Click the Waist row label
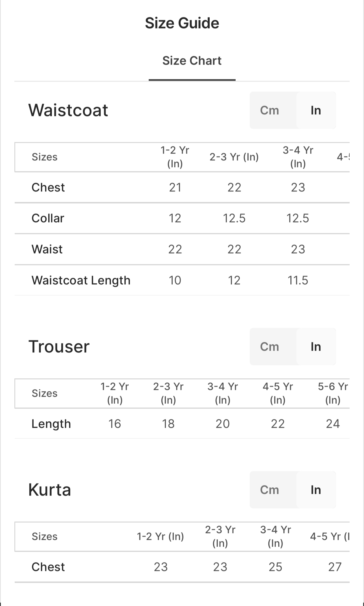 [47, 249]
